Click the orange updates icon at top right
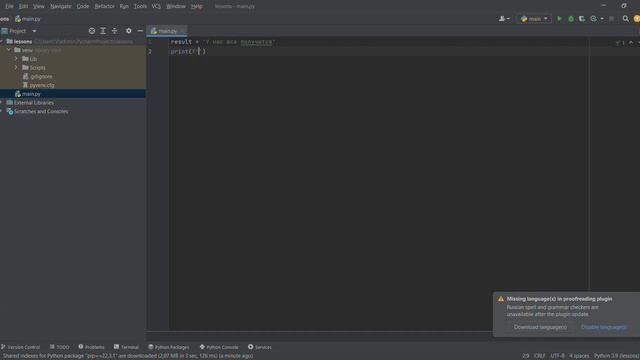The image size is (640, 360). 637,19
